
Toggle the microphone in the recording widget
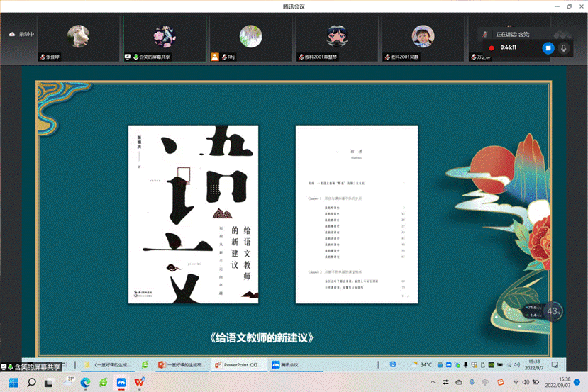pyautogui.click(x=564, y=48)
